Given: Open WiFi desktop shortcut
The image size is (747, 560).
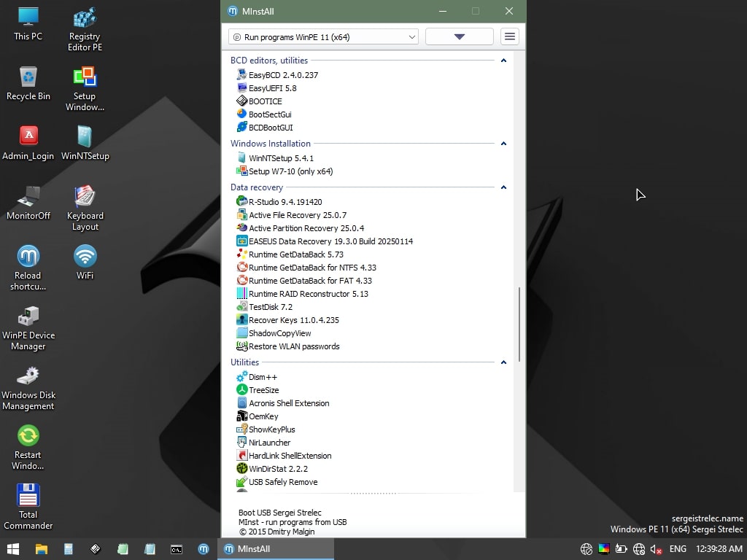Looking at the screenshot, I should (85, 262).
